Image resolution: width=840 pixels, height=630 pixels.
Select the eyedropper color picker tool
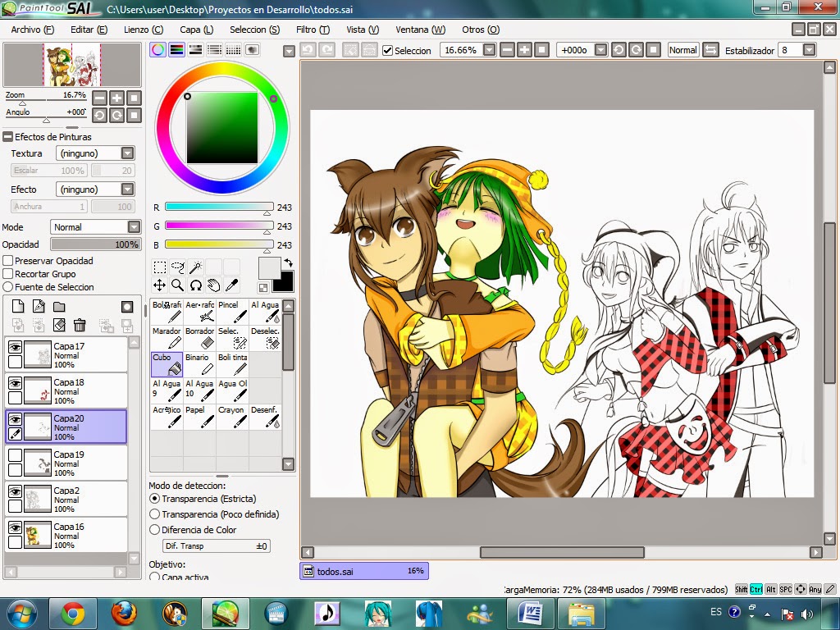pyautogui.click(x=231, y=285)
